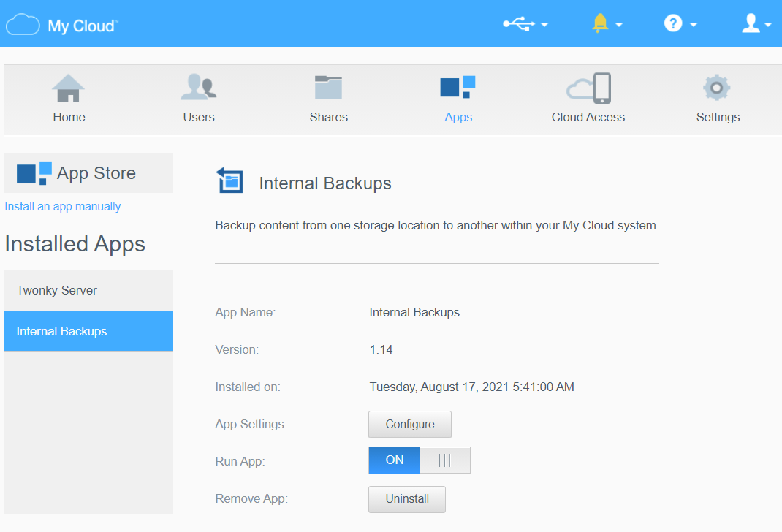Image resolution: width=782 pixels, height=532 pixels.
Task: Click the Uninstall button
Action: click(407, 499)
